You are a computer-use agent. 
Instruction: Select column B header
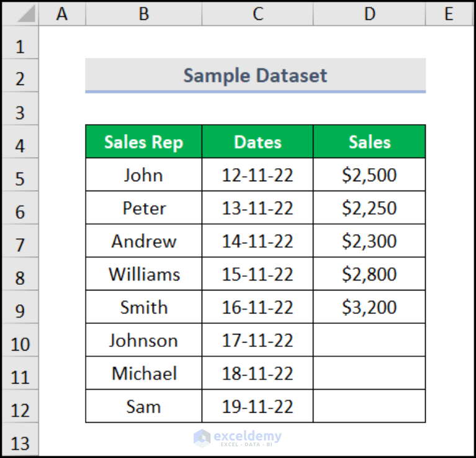(x=144, y=14)
